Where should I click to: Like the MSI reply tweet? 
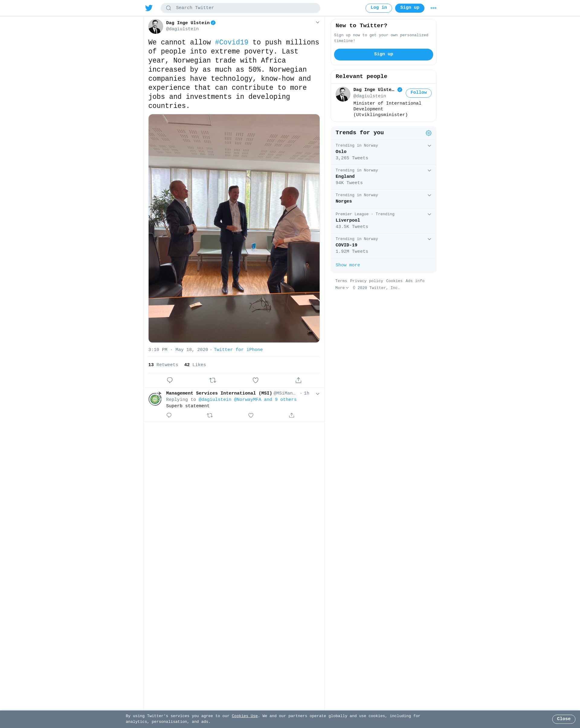click(x=251, y=415)
